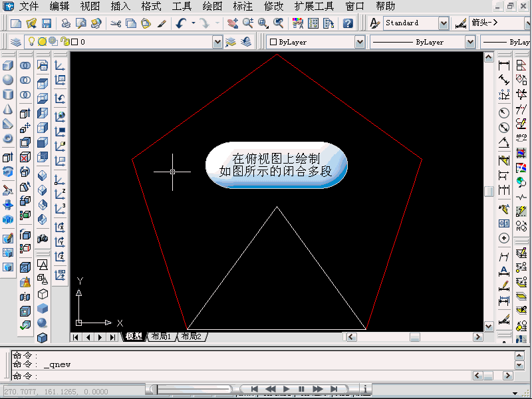Toggle the layer on/off lightbulb icon
The width and height of the screenshot is (532, 399).
pos(31,42)
